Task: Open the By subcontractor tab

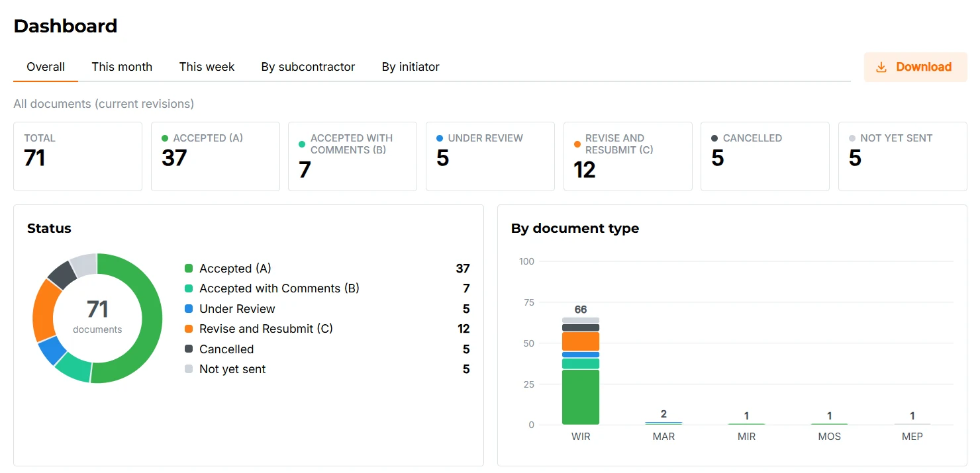Action: [x=308, y=67]
